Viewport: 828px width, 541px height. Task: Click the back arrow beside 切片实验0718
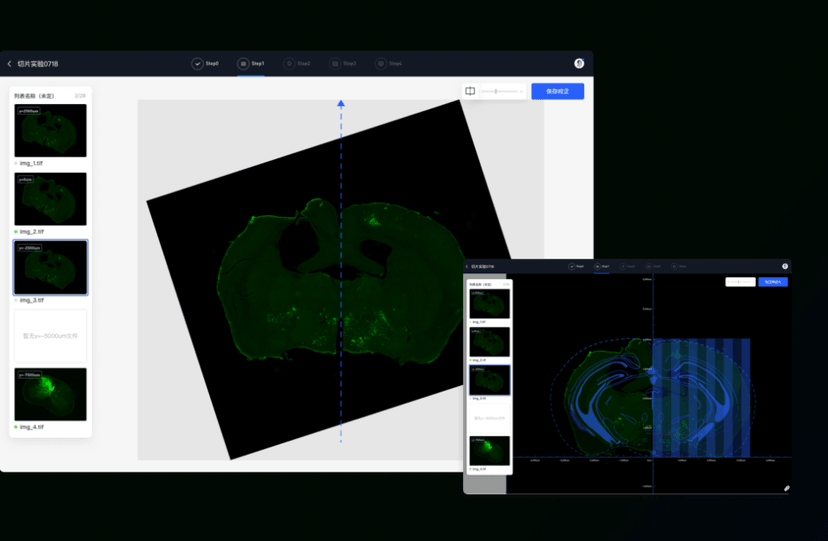click(x=10, y=64)
